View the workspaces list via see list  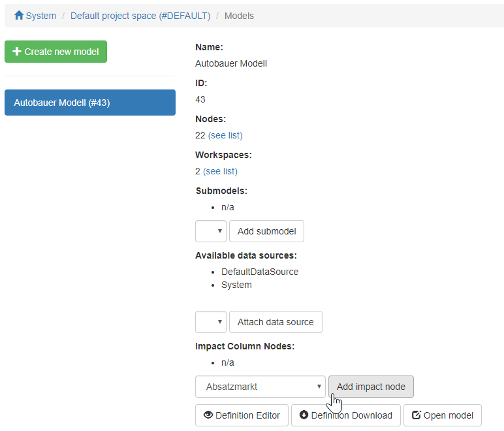click(x=220, y=171)
